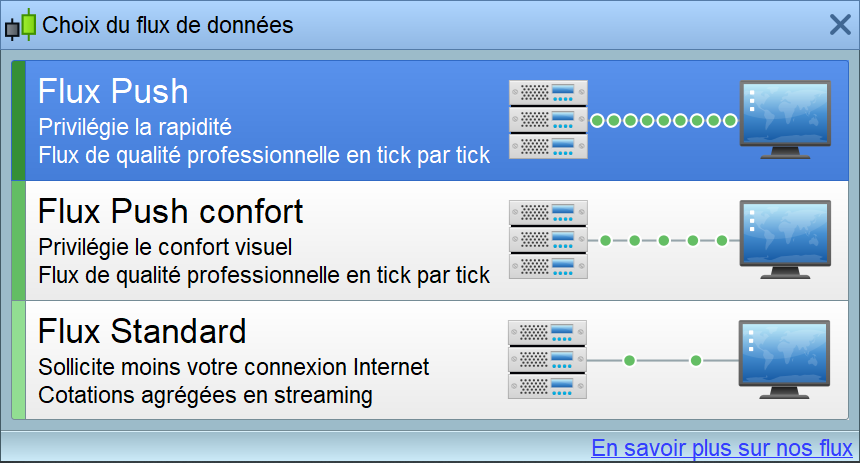This screenshot has height=463, width=860.
Task: Click the monitor icon in Flux Push row
Action: coord(785,120)
